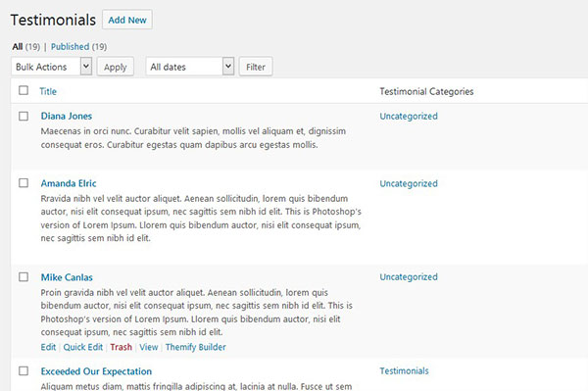Check the Mike Canlas row checkbox
The image size is (588, 391).
[24, 276]
